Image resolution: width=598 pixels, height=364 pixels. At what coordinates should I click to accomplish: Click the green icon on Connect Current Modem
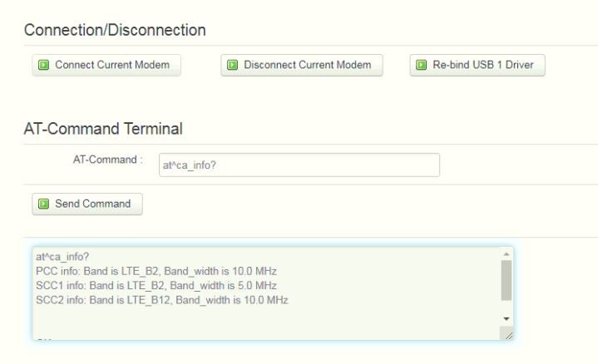click(x=44, y=65)
